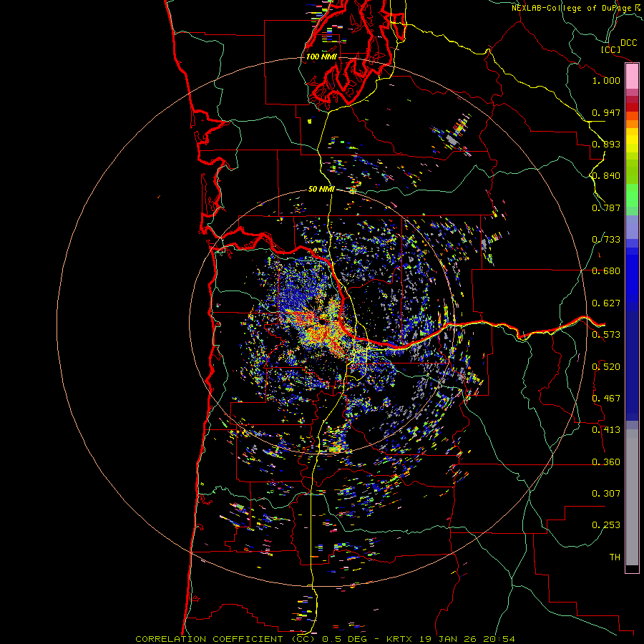Screen dimensions: 644x644
Task: Click the 0.733 scale value
Action: coord(606,240)
